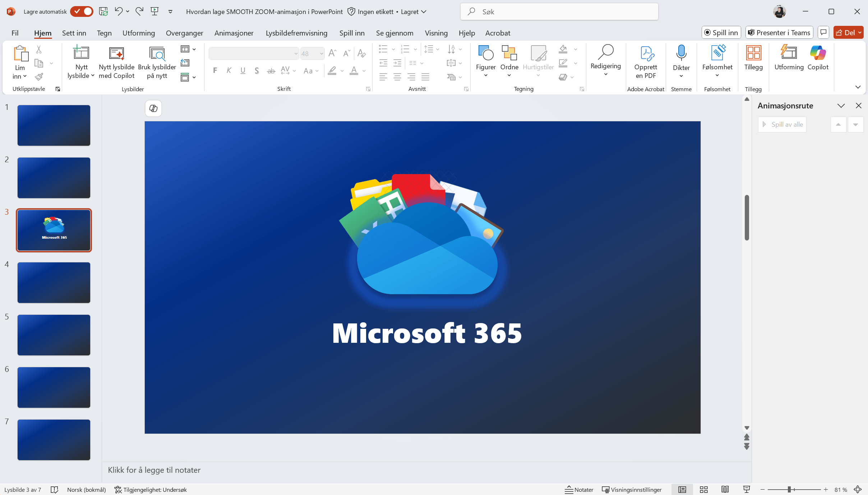Select slide 5 thumbnail
This screenshot has height=495, width=868.
pyautogui.click(x=54, y=335)
